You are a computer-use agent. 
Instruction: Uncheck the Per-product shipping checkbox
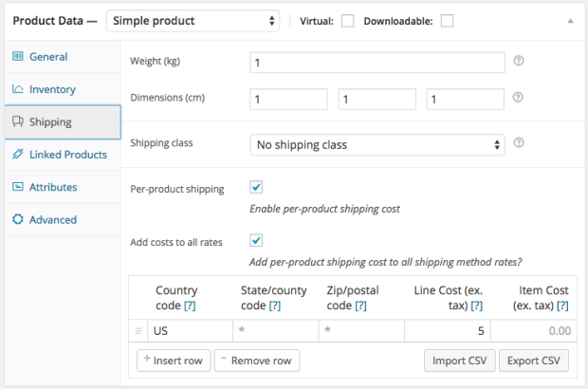coord(256,188)
